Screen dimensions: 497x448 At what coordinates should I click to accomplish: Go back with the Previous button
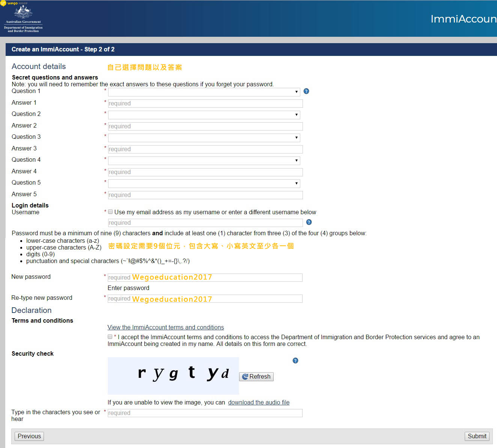click(29, 436)
